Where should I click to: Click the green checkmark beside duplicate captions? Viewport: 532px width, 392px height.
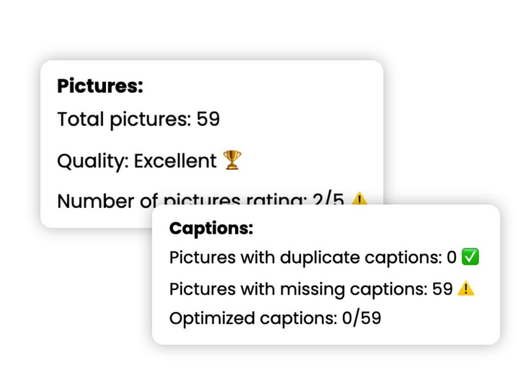tap(470, 256)
